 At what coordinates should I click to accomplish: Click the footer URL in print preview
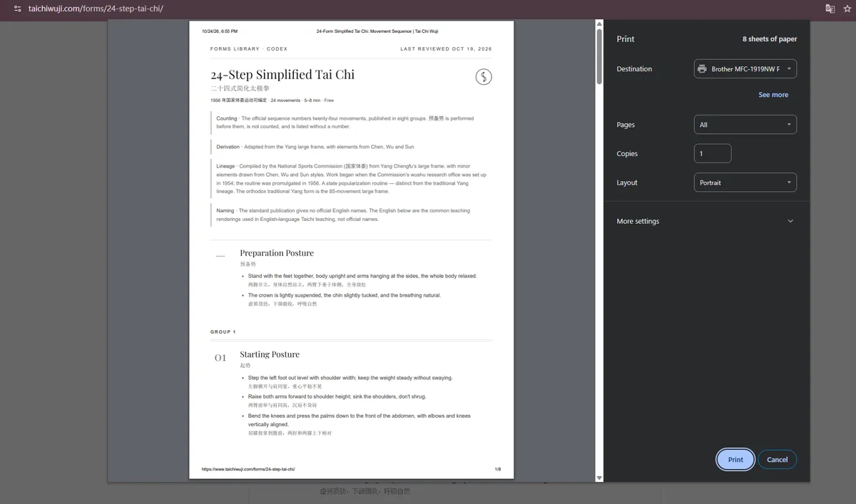pyautogui.click(x=248, y=469)
